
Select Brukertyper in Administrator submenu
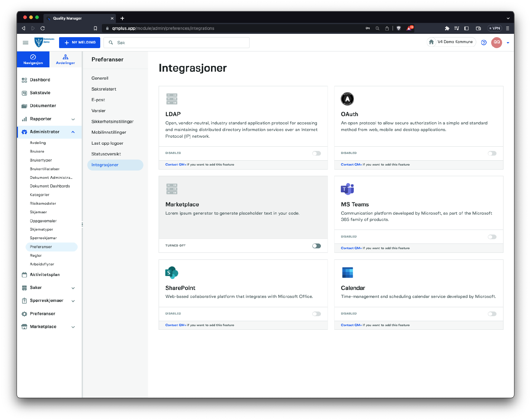(x=41, y=160)
